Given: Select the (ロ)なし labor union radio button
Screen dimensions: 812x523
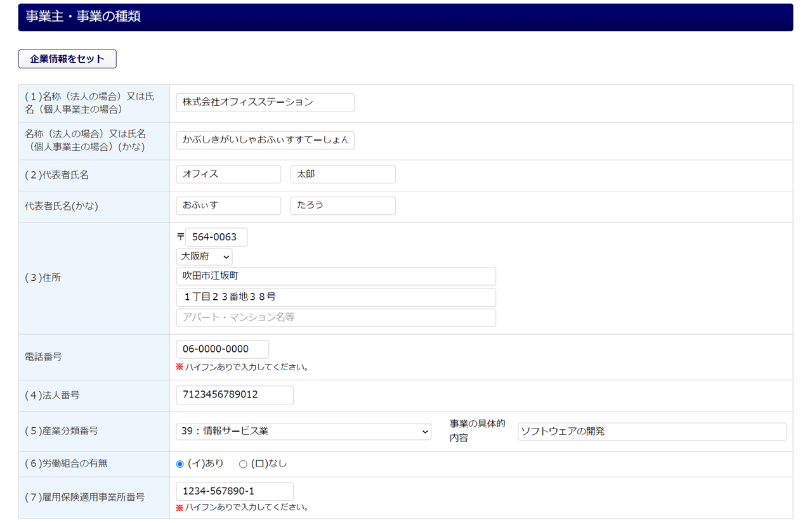Looking at the screenshot, I should pos(243,464).
